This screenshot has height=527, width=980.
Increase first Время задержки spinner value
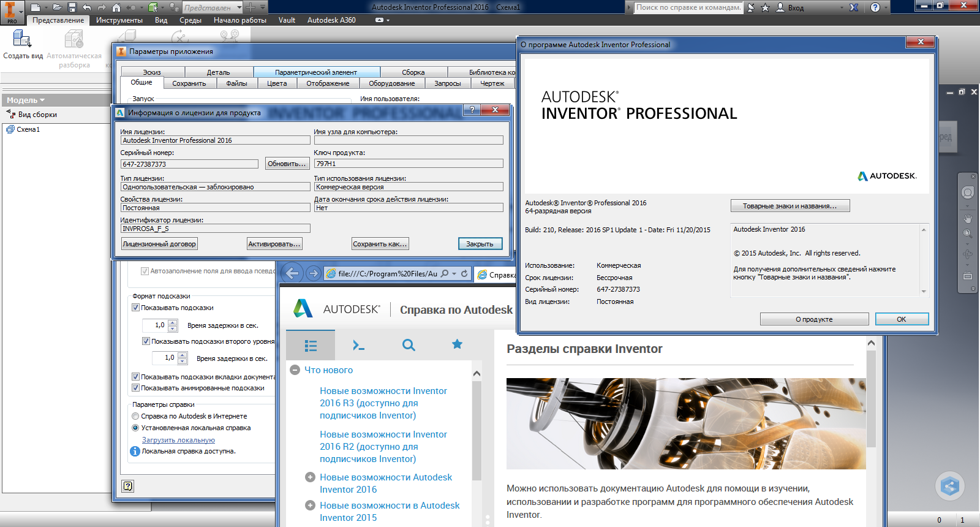pos(173,322)
